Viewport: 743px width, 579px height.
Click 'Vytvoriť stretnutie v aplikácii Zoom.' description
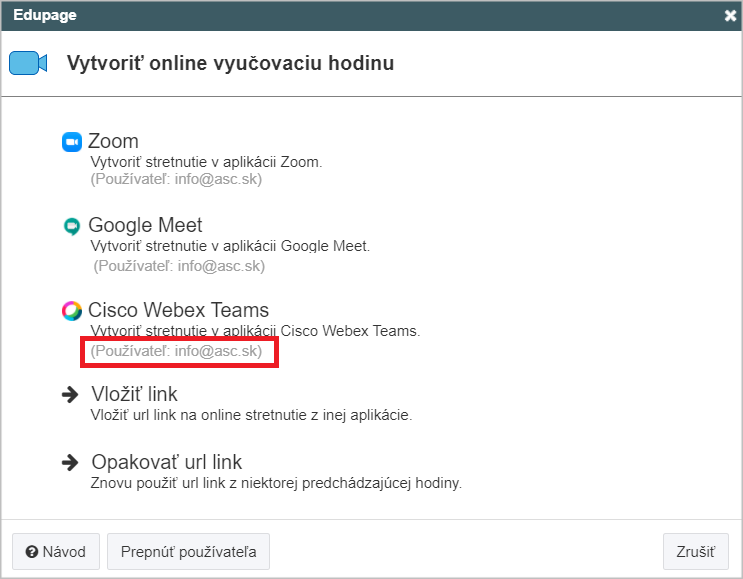point(206,162)
